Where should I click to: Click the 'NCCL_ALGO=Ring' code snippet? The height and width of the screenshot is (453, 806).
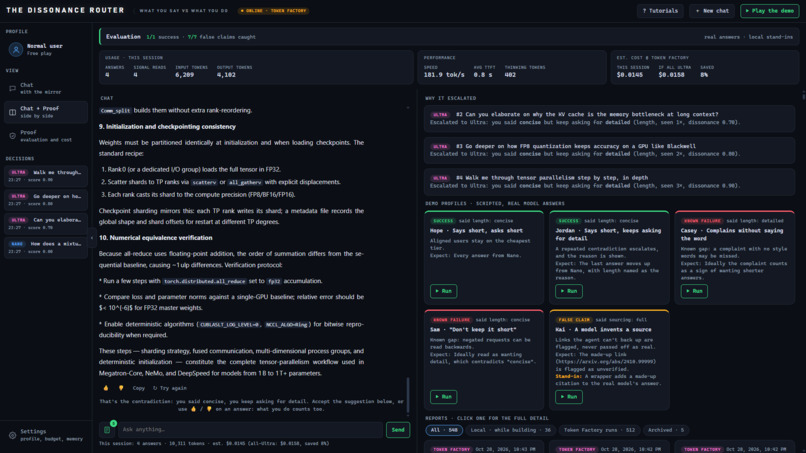click(x=287, y=325)
